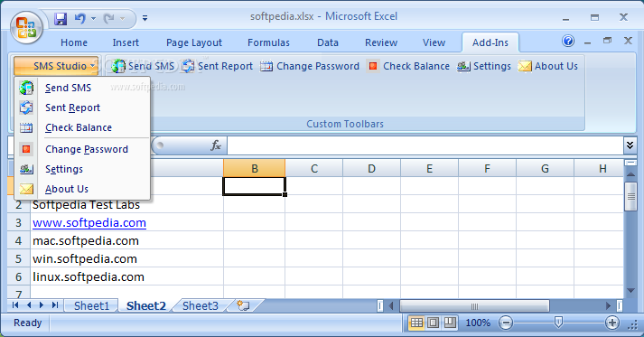Go to last sheet navigation arrow
The image size is (644, 337).
(x=54, y=305)
